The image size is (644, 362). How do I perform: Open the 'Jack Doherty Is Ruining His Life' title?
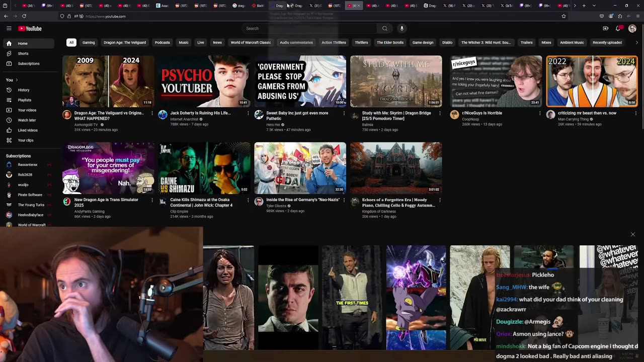click(200, 113)
